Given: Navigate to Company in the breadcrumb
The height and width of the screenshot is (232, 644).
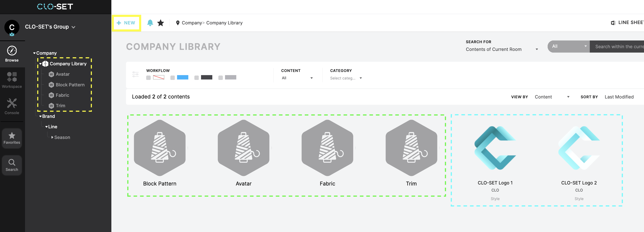Looking at the screenshot, I should (x=192, y=23).
